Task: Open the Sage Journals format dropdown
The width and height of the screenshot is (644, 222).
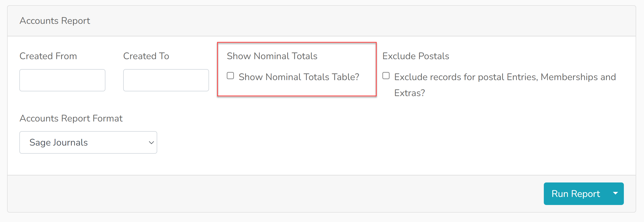Action: coord(88,142)
